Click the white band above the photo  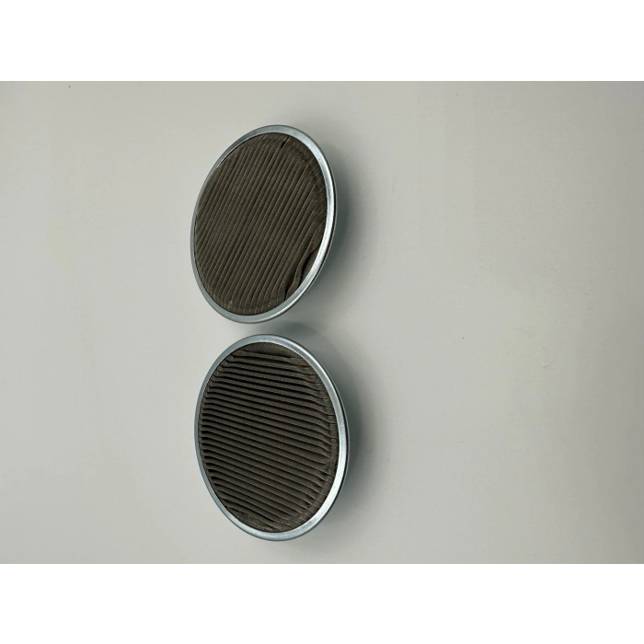[322, 41]
